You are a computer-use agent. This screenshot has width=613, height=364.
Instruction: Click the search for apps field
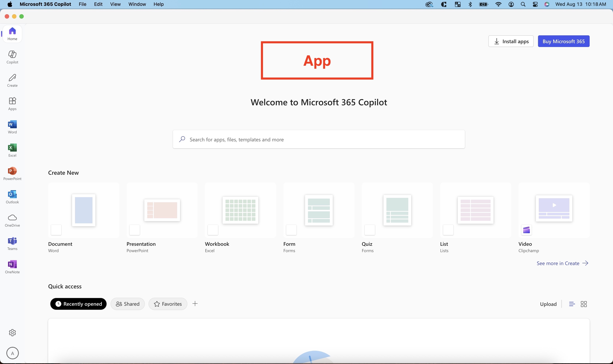[x=319, y=139]
